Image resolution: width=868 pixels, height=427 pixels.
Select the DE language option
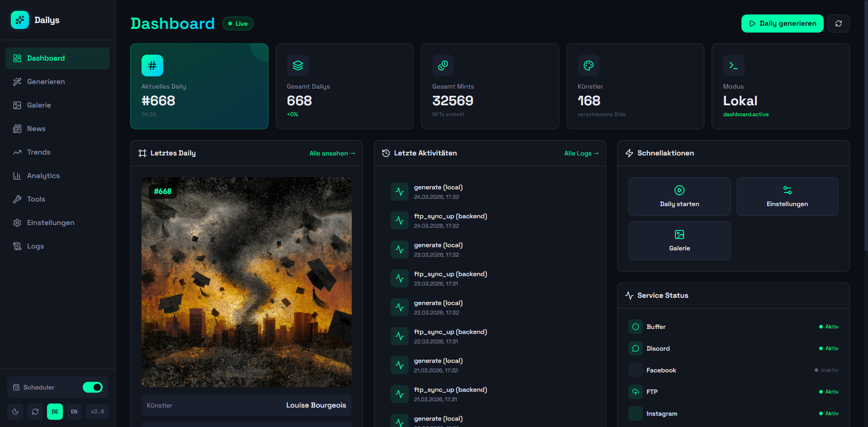55,412
